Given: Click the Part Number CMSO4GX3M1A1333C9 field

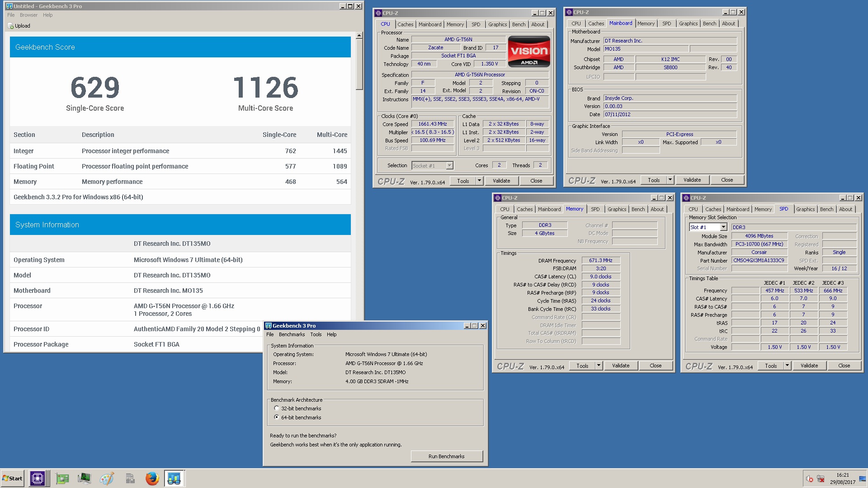Looking at the screenshot, I should tap(759, 261).
